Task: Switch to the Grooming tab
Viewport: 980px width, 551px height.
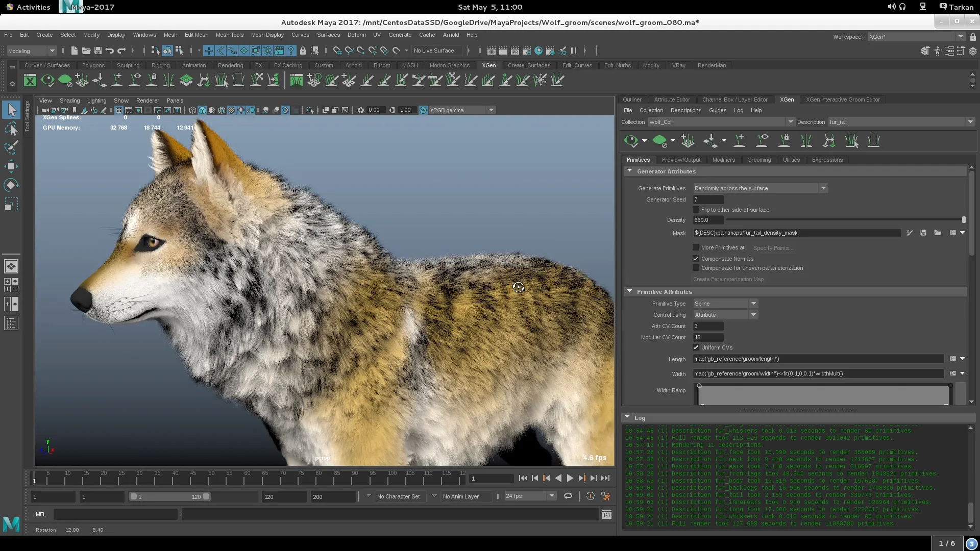Action: tap(758, 160)
